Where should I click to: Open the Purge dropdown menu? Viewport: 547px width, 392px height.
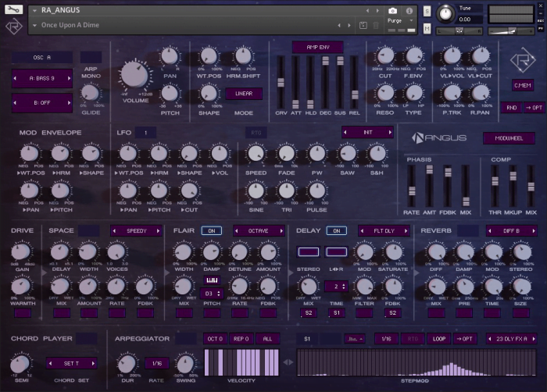coord(400,20)
